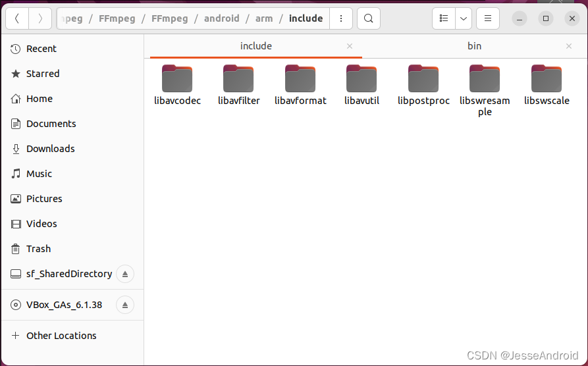Click the current 'include' path segment
Screen dimensions: 588x366
coord(306,18)
